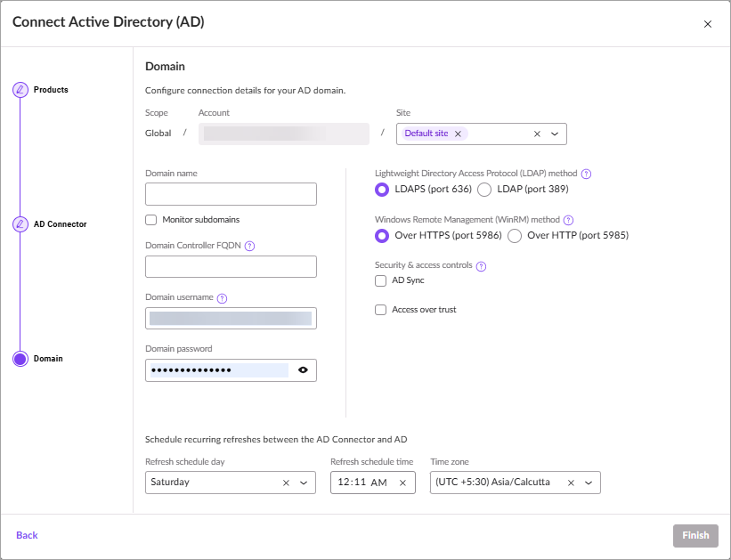Viewport: 731px width, 560px height.
Task: Expand the Time zone dropdown
Action: [589, 483]
